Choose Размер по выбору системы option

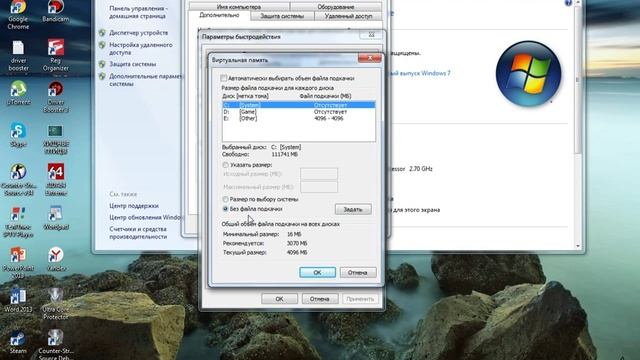pyautogui.click(x=225, y=199)
